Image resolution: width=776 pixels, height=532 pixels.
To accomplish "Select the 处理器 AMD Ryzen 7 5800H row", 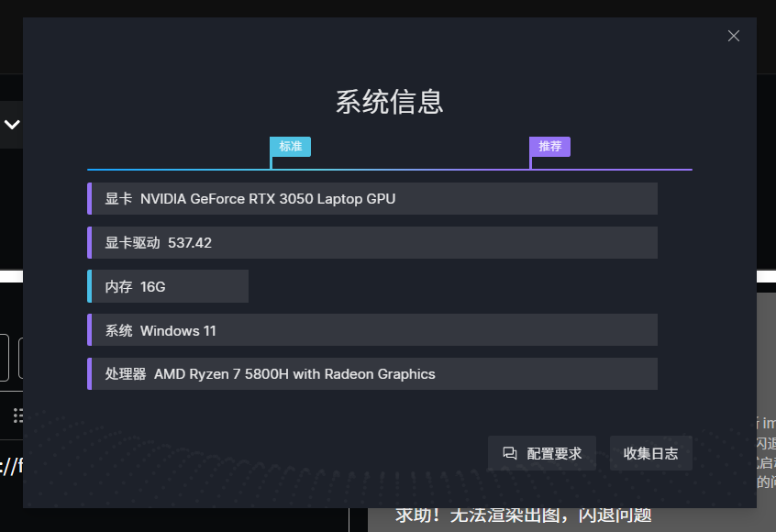I will (372, 373).
